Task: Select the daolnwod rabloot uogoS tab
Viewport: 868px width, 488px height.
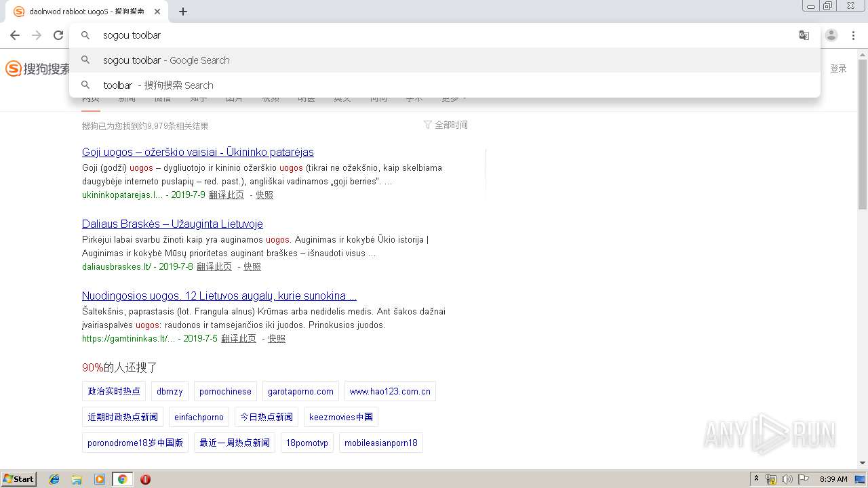Action: (x=86, y=12)
